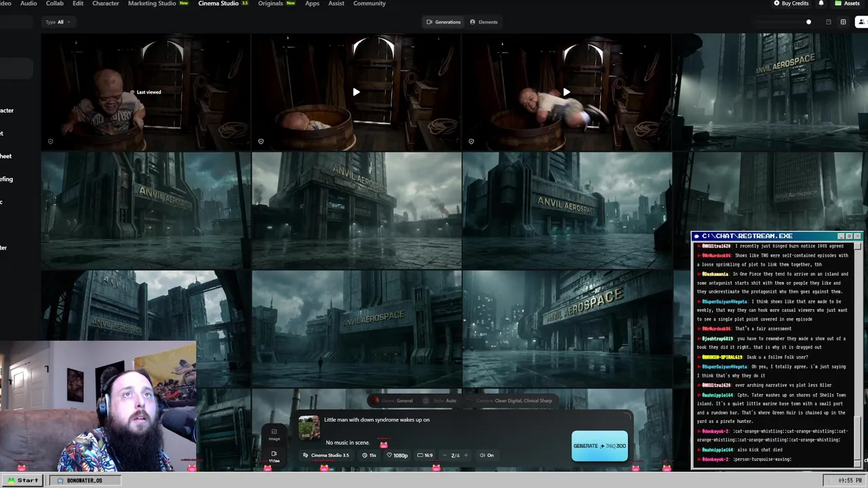Click the badge icon on the tumbling baby thumbnail
The height and width of the screenshot is (488, 868).
471,142
